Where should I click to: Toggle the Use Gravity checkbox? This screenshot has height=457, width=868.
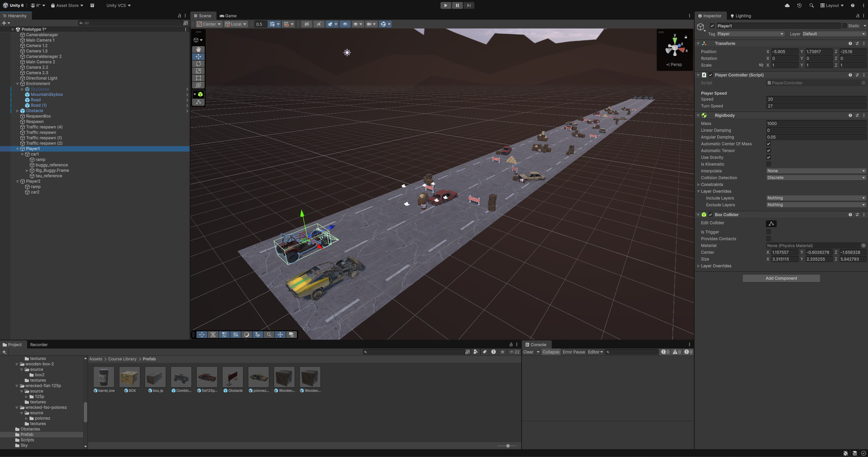[x=769, y=157]
